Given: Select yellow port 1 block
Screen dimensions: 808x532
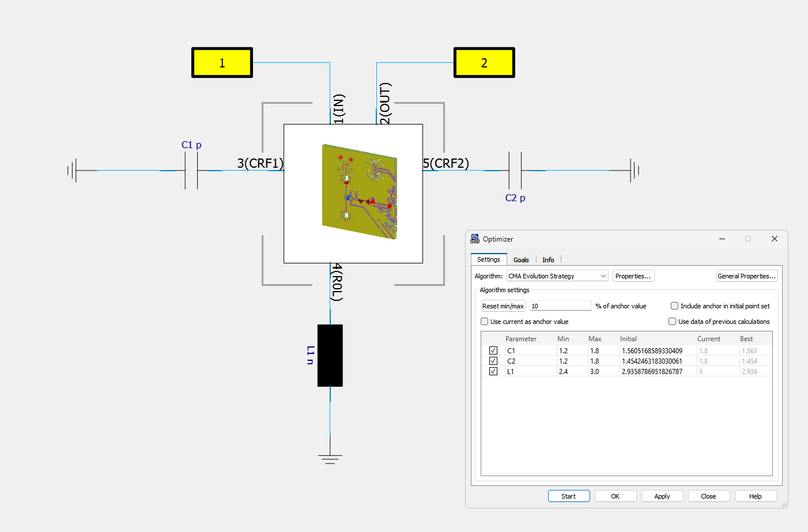Looking at the screenshot, I should 222,62.
